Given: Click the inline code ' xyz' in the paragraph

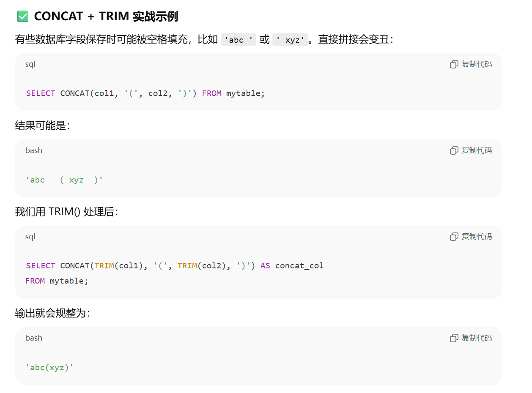Looking at the screenshot, I should (x=290, y=40).
